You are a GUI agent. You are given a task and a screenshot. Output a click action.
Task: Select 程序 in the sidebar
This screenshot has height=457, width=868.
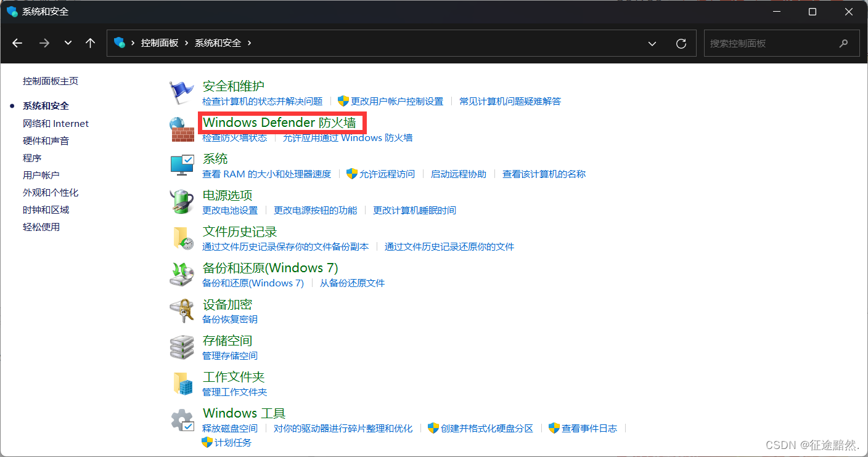pyautogui.click(x=32, y=158)
